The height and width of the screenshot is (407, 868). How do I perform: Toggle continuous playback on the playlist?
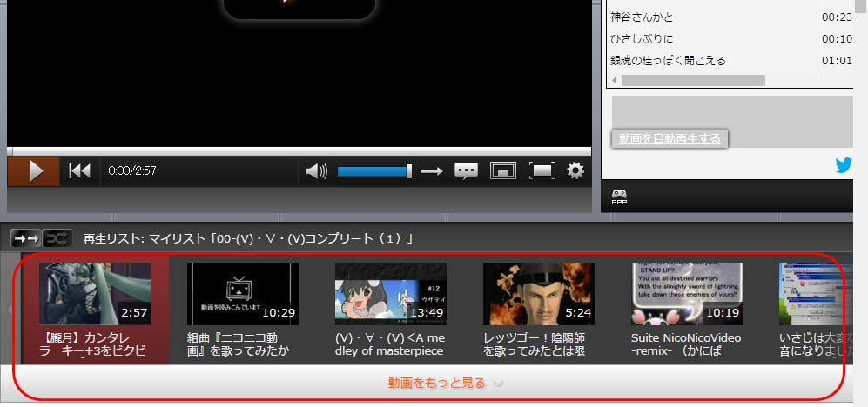coord(26,238)
